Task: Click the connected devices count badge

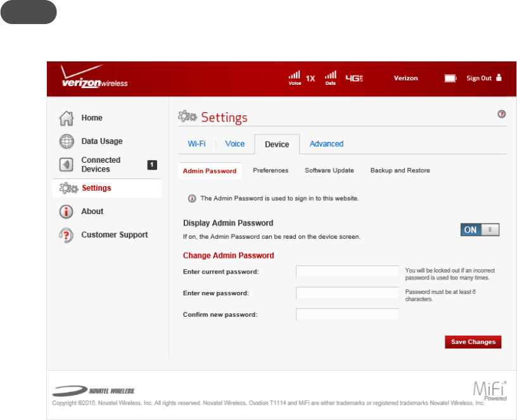Action: click(152, 165)
